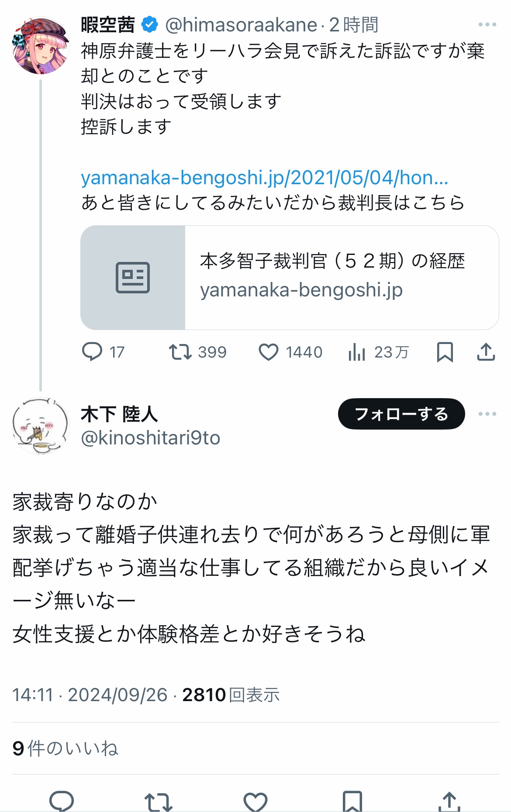This screenshot has width=511, height=812.
Task: Open the yamanaka-bengoshi.jp blue hyperlink
Action: [x=264, y=177]
